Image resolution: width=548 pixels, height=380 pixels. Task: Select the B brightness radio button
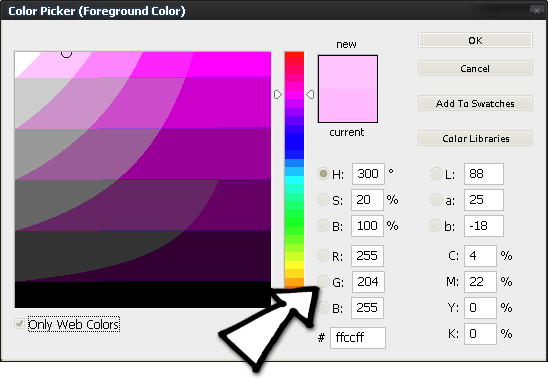(323, 225)
